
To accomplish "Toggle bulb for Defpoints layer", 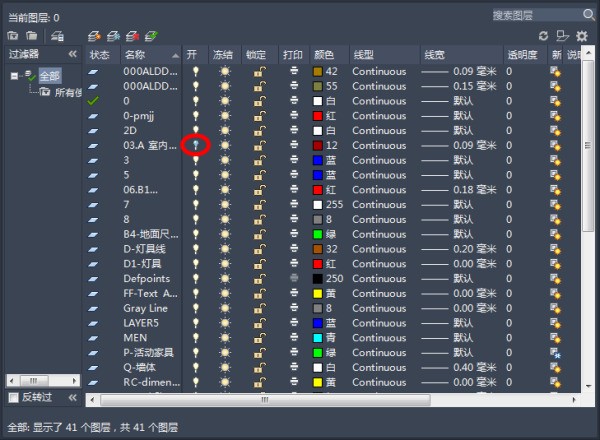I will (x=196, y=279).
